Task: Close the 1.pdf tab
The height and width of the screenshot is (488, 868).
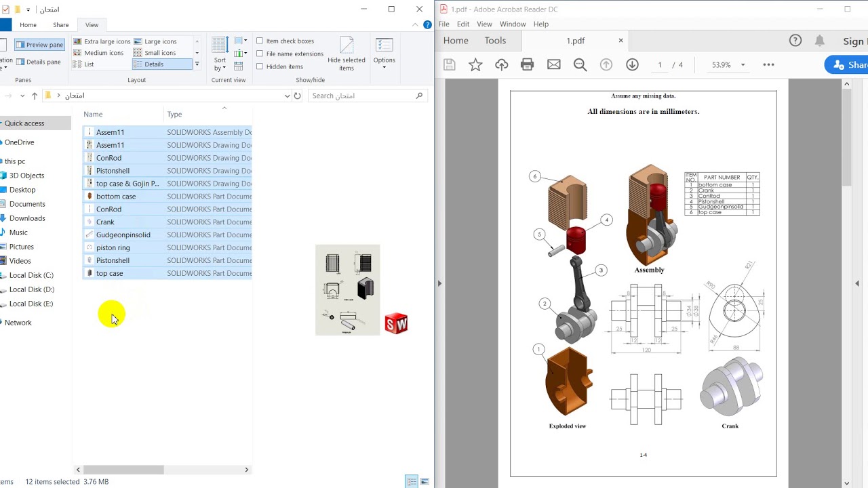Action: [x=620, y=41]
